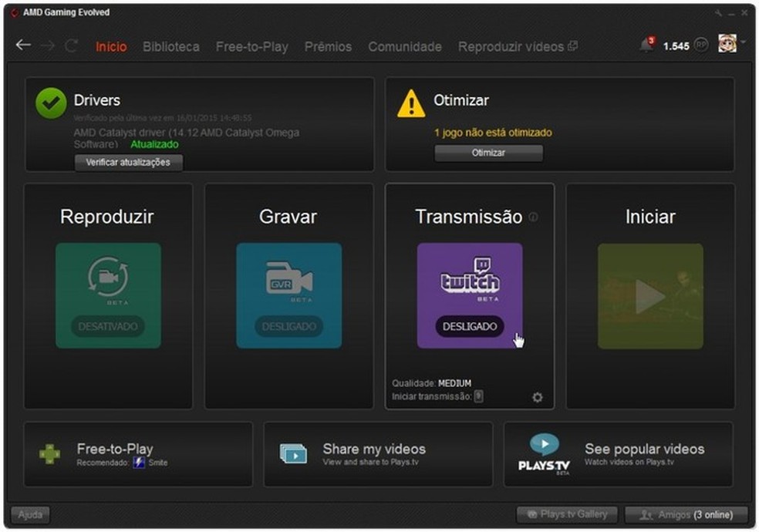759x532 pixels.
Task: Open Transmissão settings gear
Action: tap(538, 397)
